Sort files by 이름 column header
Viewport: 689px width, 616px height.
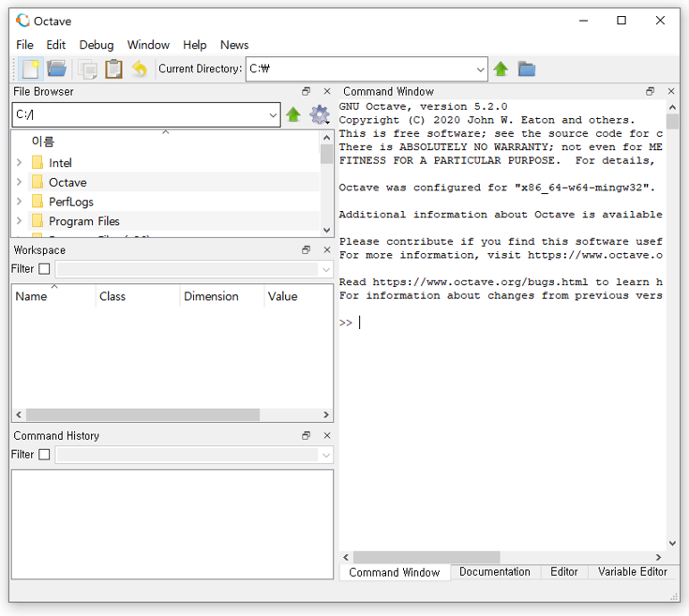coord(166,142)
